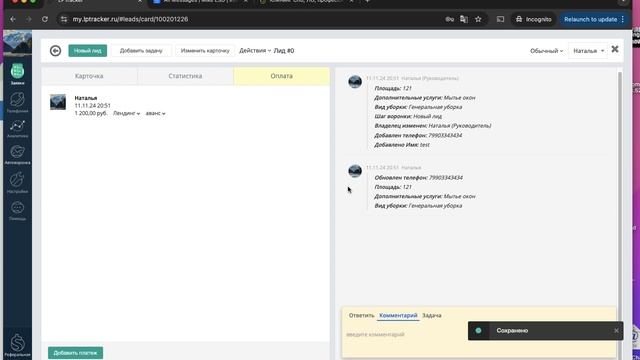Click Изменить карточку button
Screen dimensions: 640x360
tap(205, 51)
